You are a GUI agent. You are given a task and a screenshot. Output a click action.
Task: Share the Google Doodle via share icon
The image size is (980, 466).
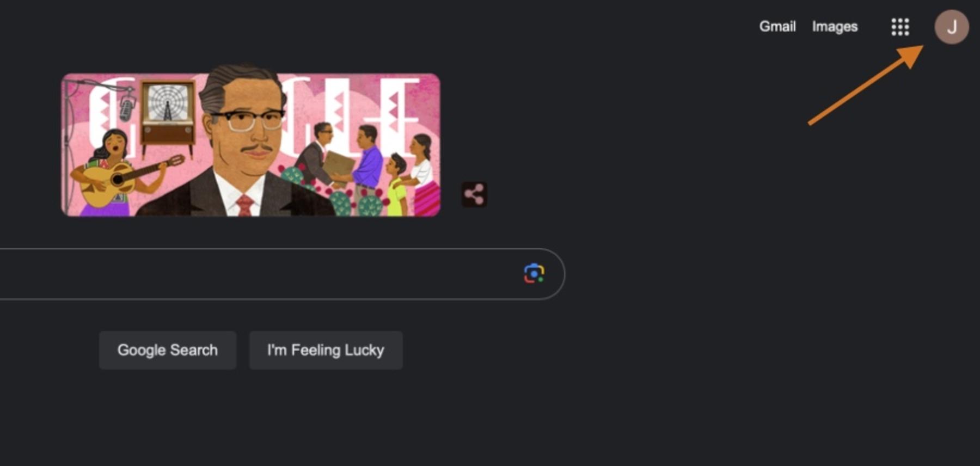click(474, 194)
